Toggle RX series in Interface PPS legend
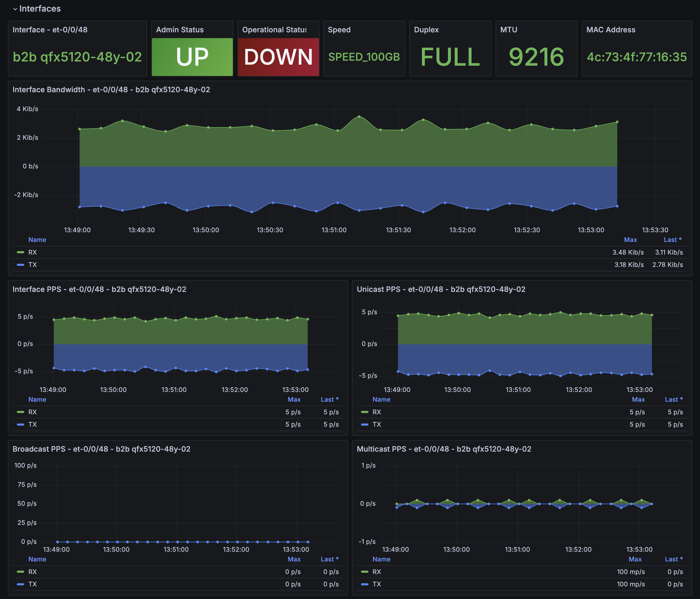This screenshot has width=700, height=599. click(32, 412)
